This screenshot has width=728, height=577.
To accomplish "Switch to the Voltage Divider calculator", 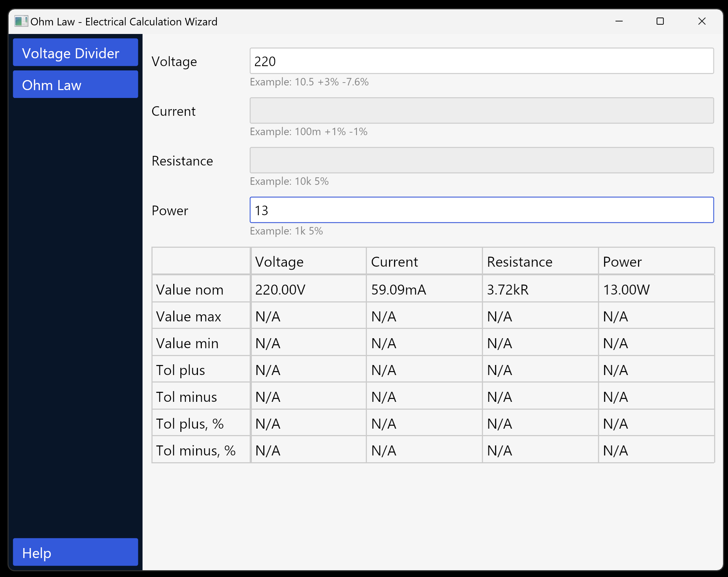I will (75, 53).
